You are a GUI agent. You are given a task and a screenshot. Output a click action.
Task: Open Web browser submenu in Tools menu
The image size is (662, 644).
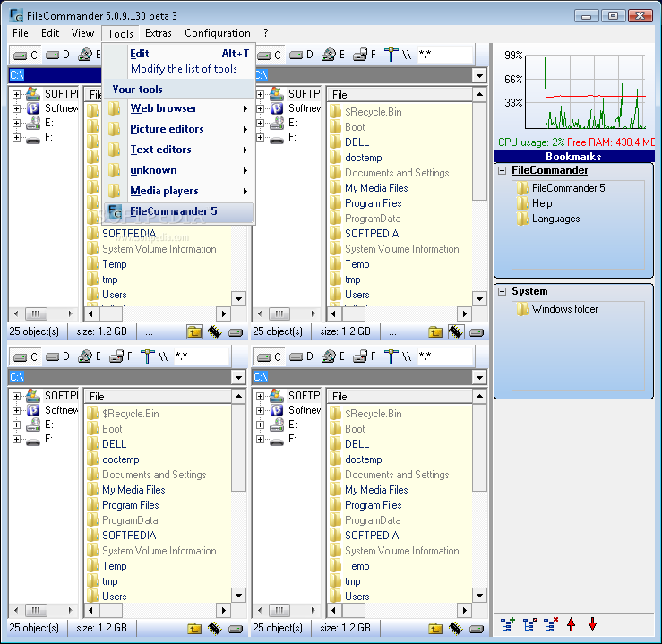pyautogui.click(x=178, y=108)
